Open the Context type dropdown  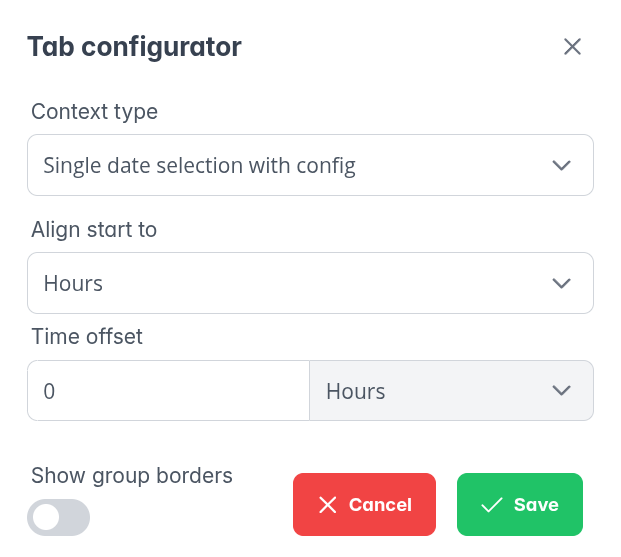tap(310, 165)
